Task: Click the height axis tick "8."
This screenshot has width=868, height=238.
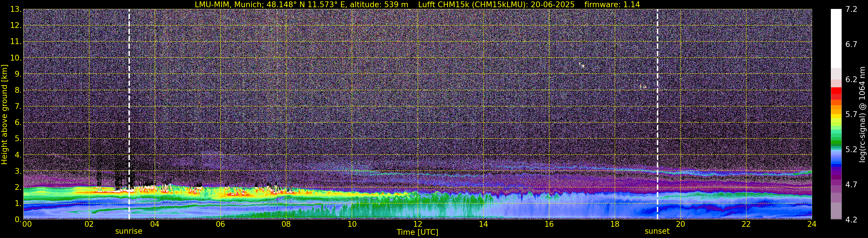Action: [x=18, y=90]
